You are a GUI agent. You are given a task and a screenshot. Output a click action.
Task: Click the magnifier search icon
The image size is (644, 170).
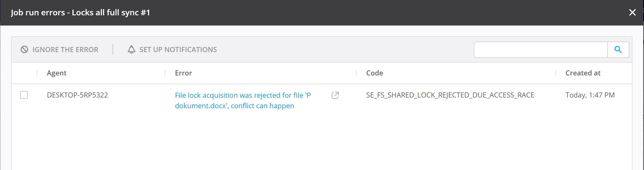pos(618,50)
